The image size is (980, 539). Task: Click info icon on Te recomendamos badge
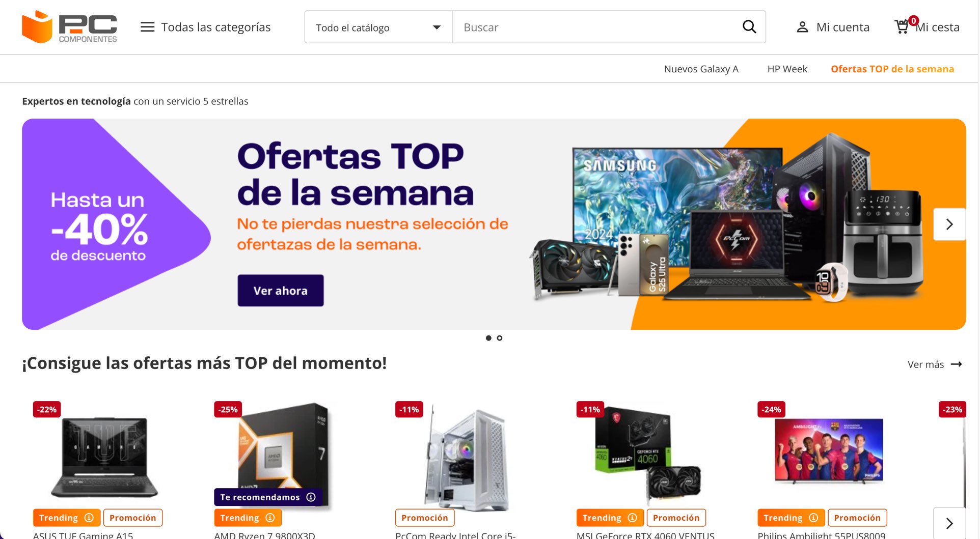(x=311, y=497)
